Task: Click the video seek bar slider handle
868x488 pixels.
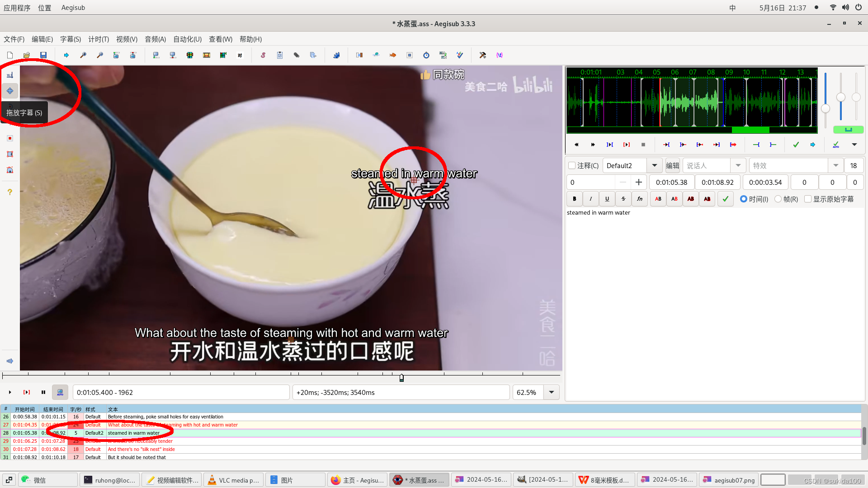Action: point(401,378)
